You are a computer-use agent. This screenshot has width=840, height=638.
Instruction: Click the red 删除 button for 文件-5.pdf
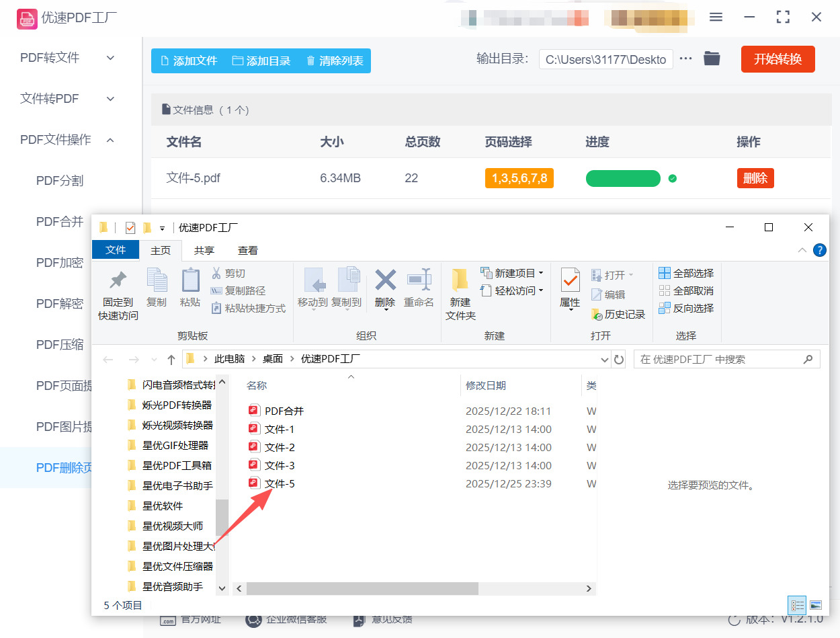[755, 178]
